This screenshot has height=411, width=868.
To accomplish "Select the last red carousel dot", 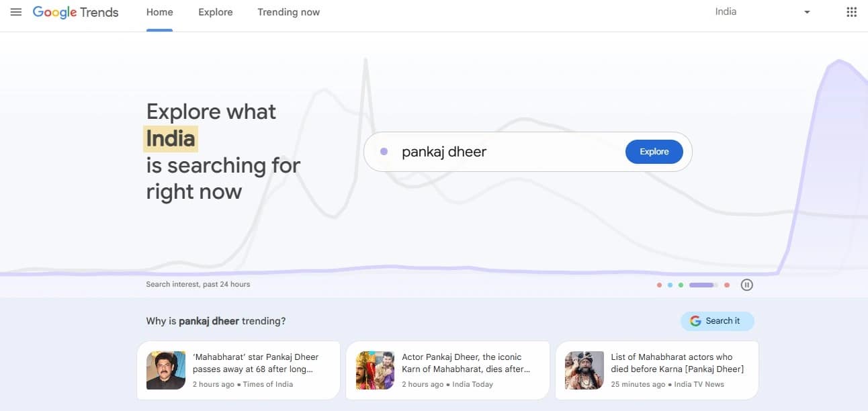I will [x=726, y=285].
